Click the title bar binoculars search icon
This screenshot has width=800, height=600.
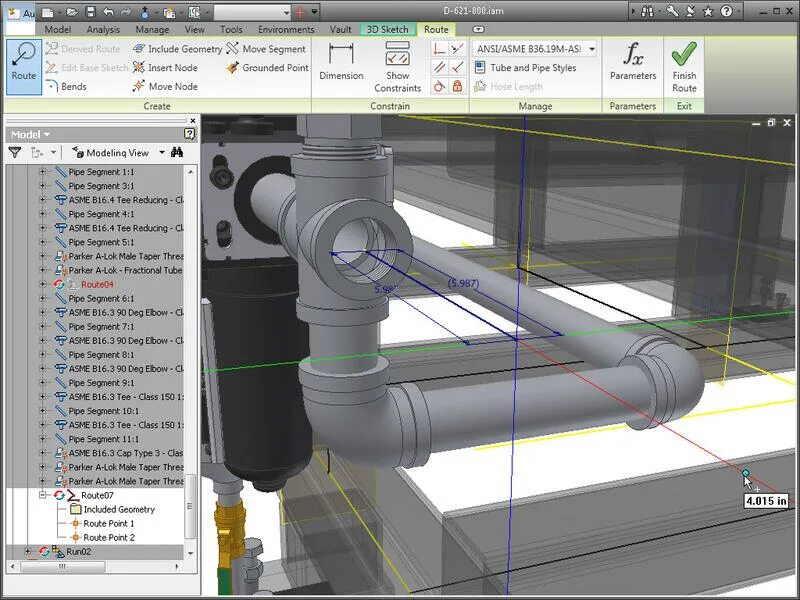(647, 11)
